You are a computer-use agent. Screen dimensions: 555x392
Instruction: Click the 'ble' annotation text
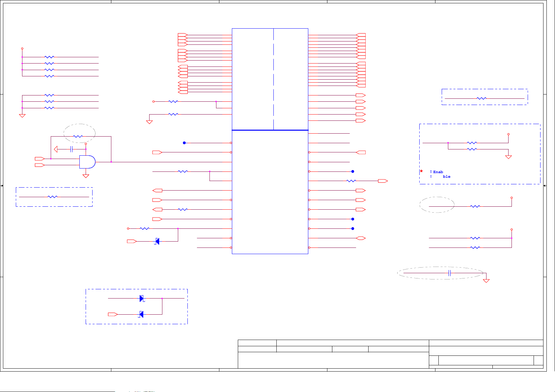pos(447,176)
